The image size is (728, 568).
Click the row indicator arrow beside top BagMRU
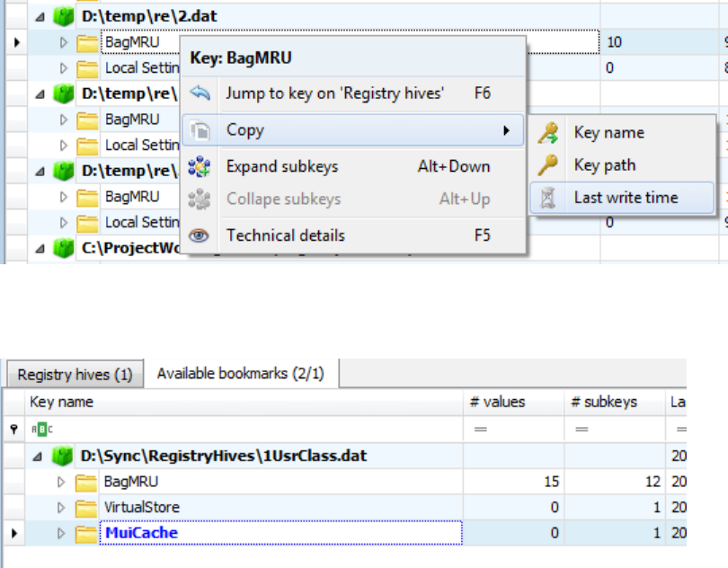[x=17, y=43]
